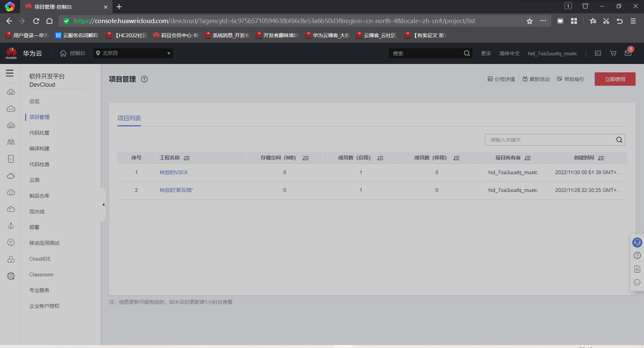
Task: Open the browser extensions grid icon
Action: (574, 21)
